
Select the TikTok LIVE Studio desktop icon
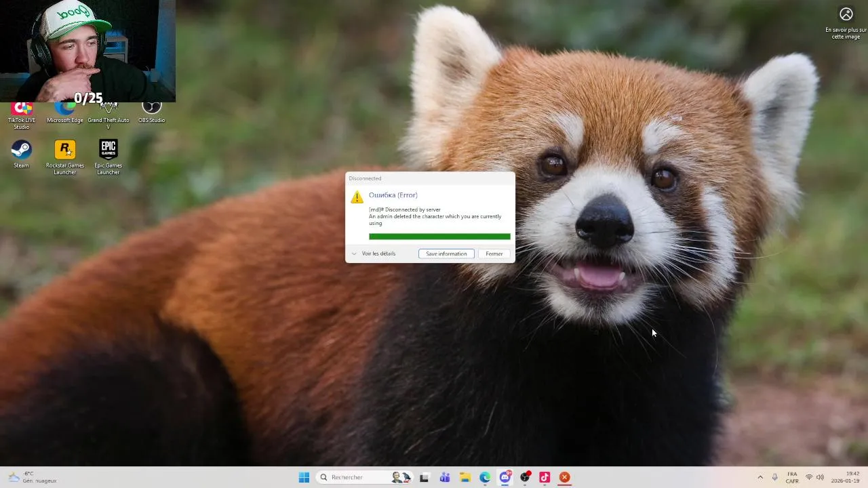(x=22, y=116)
